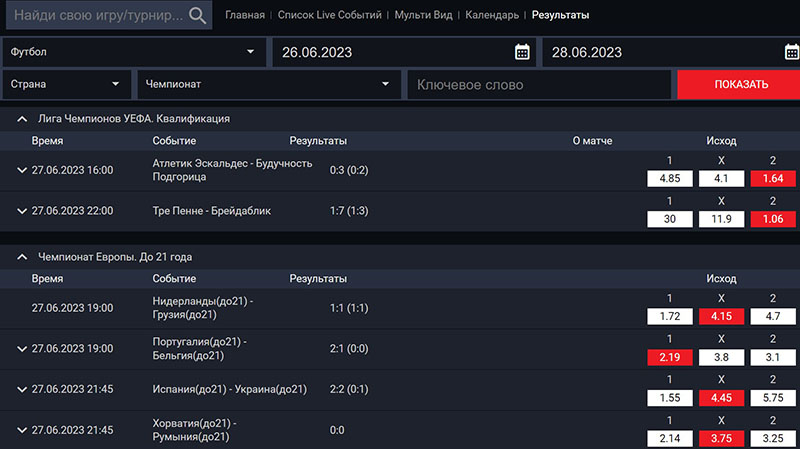800x449 pixels.
Task: Click the highlighted 2.19 odds
Action: point(670,357)
